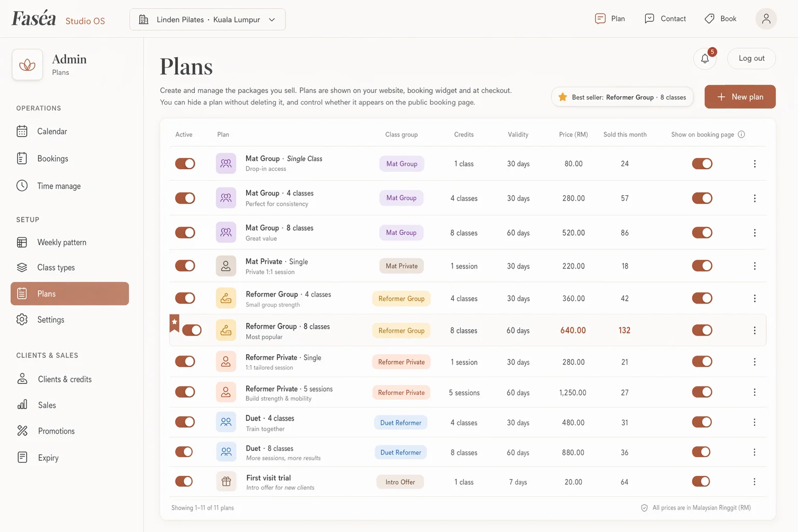
Task: Open more options for First visit trial
Action: pyautogui.click(x=754, y=482)
